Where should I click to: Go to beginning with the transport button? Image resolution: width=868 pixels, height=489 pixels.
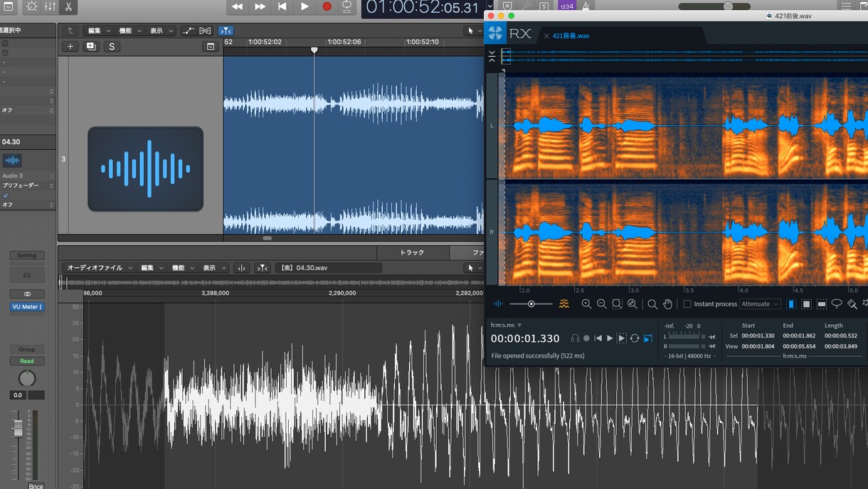[282, 6]
